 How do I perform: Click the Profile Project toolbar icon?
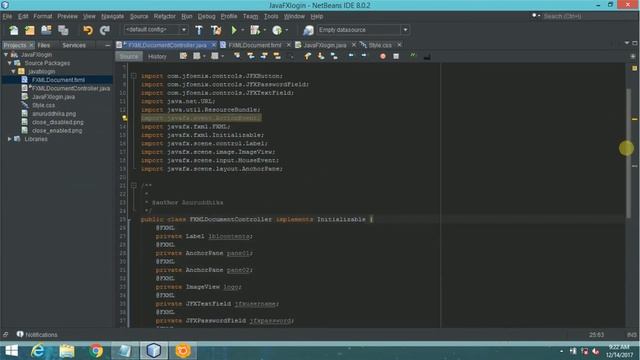click(277, 30)
